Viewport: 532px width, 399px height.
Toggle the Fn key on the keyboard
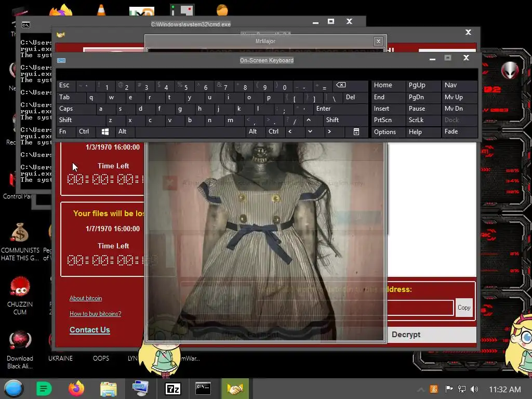[66, 131]
